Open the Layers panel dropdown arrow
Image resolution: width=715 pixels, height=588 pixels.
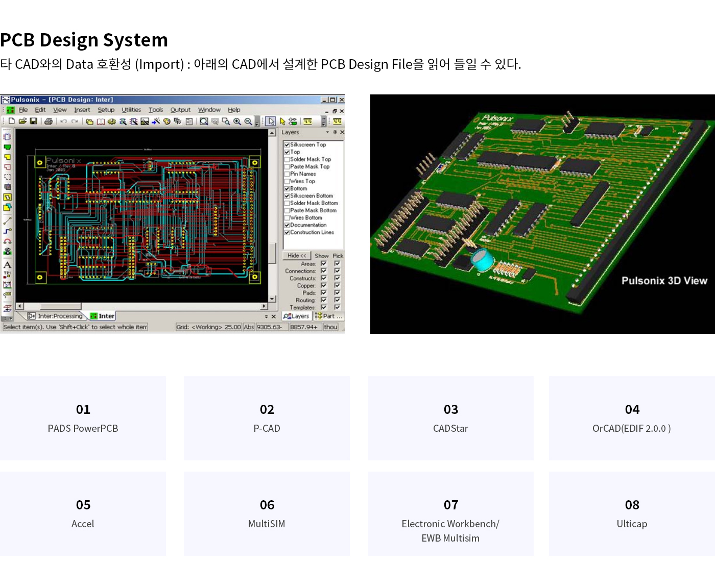pos(327,132)
